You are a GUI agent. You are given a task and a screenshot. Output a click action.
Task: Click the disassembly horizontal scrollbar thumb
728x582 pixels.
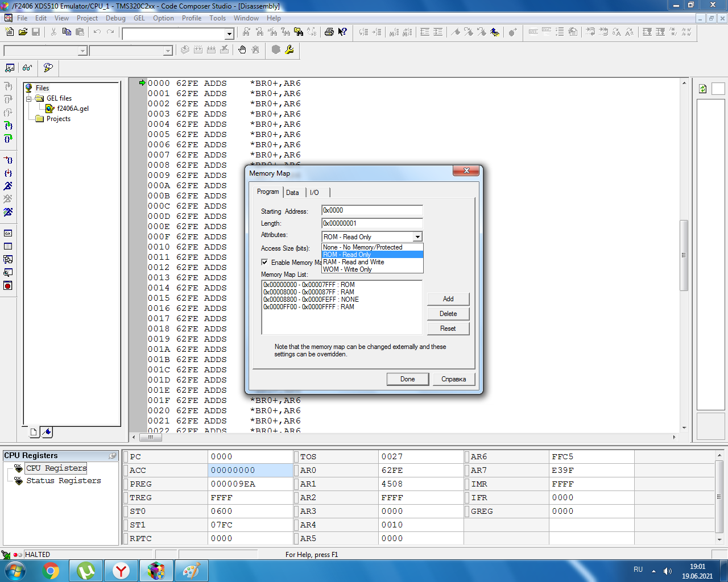151,437
